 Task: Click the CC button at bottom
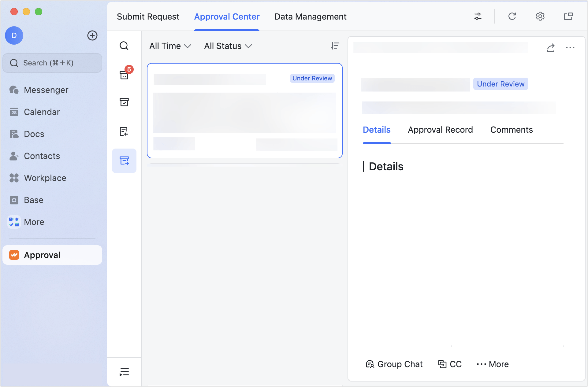coord(450,364)
